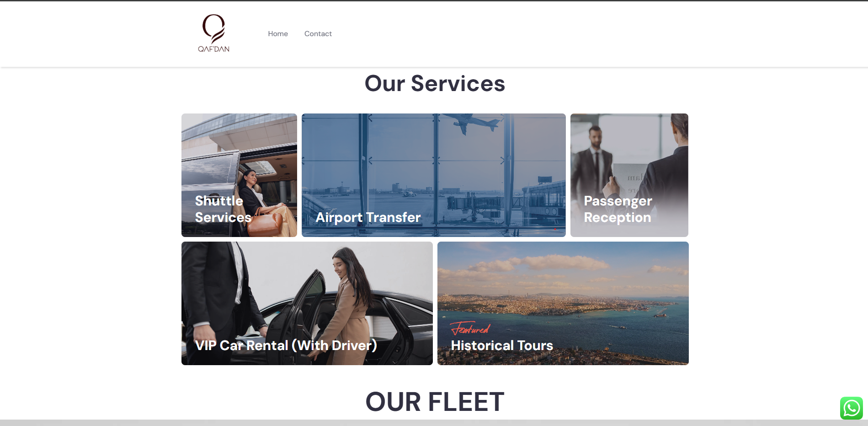Image resolution: width=868 pixels, height=426 pixels.
Task: Select the OUR FLEET heading
Action: pos(435,402)
